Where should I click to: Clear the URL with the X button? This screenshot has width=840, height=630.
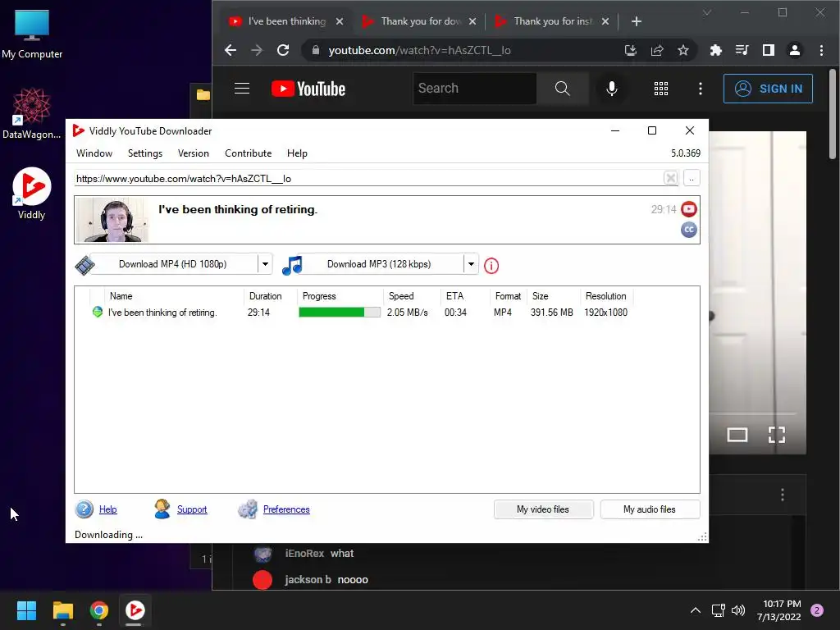point(670,178)
